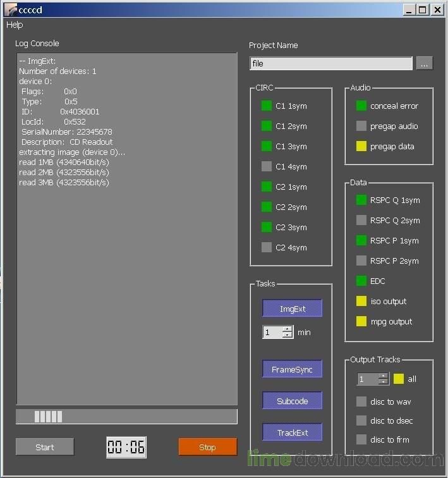
Task: Click the output track number field
Action: (x=368, y=379)
